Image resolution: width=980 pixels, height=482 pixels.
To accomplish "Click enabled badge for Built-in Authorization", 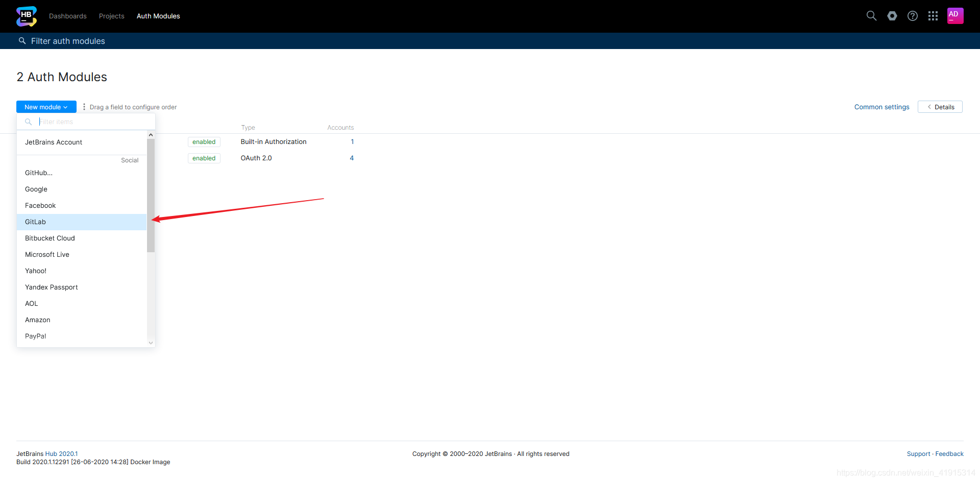I will [204, 142].
